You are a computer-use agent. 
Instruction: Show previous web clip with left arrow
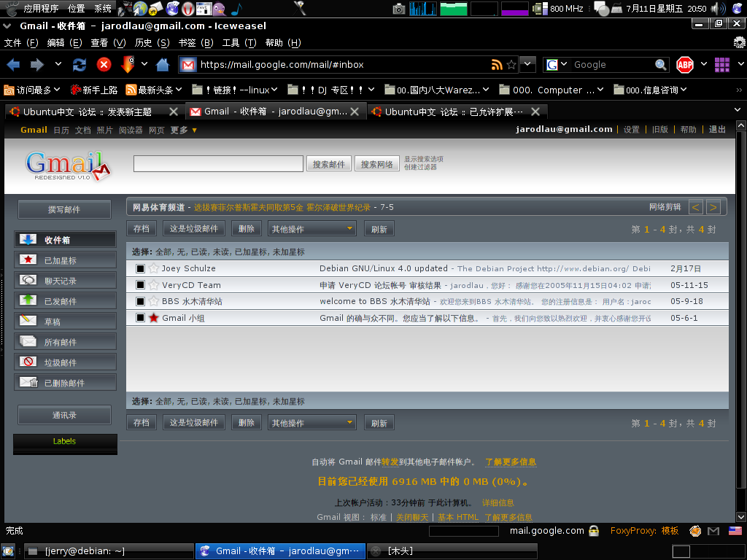(695, 207)
